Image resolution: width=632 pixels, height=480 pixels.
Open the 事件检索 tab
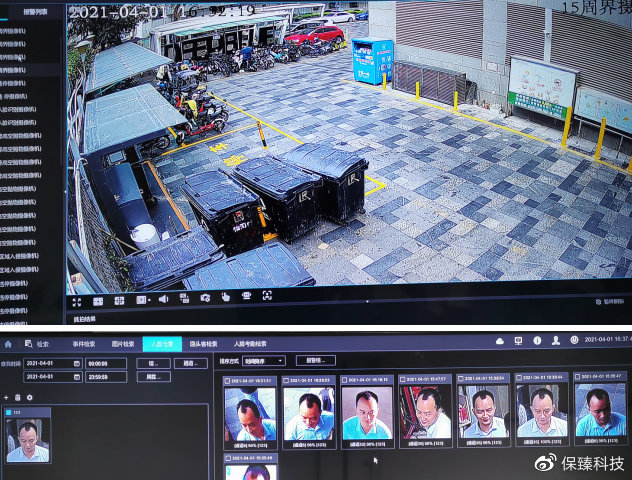(84, 344)
